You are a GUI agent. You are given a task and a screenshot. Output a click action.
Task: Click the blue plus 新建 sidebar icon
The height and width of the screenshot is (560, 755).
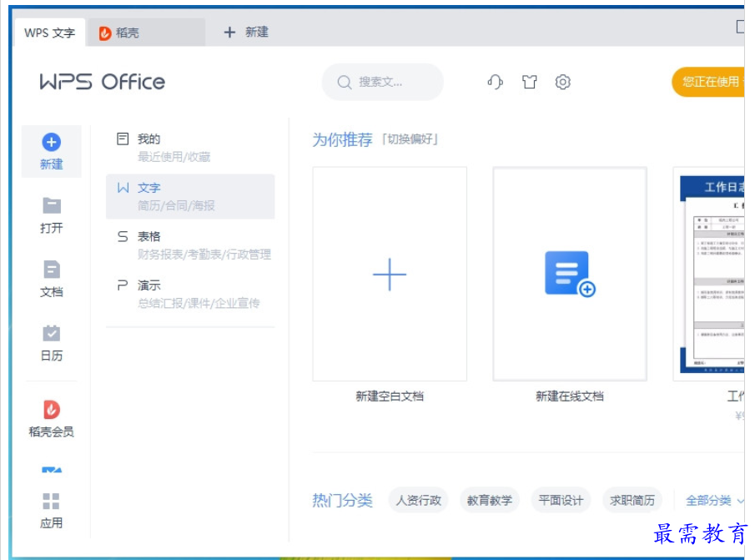point(52,142)
